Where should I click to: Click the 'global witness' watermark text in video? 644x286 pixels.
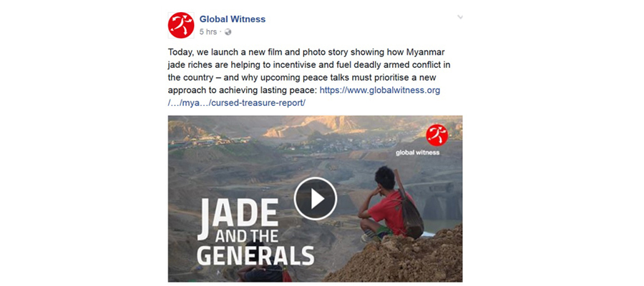[417, 152]
